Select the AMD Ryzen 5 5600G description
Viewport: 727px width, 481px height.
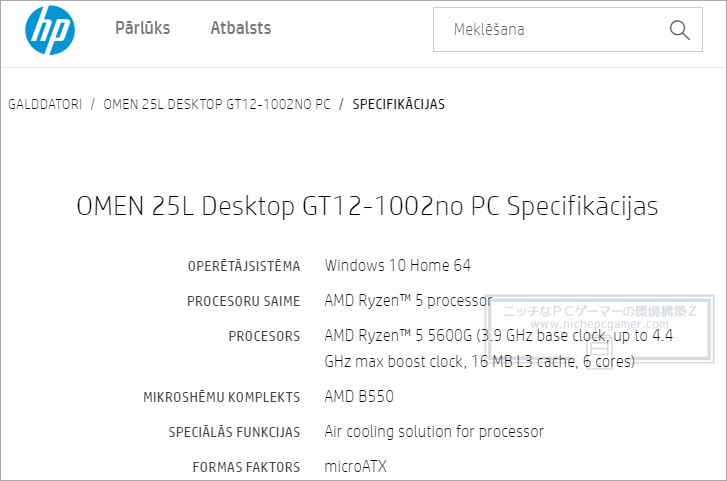click(x=498, y=348)
